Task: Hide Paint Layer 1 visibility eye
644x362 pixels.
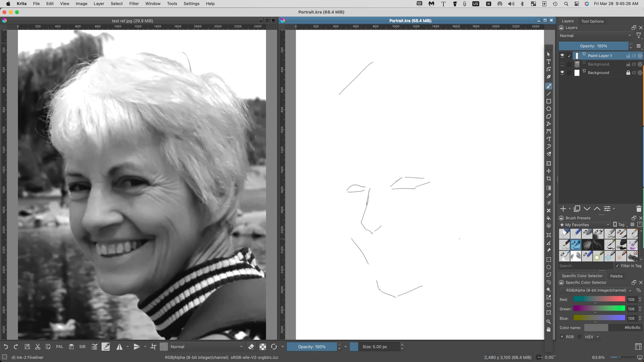Action: 562,56
